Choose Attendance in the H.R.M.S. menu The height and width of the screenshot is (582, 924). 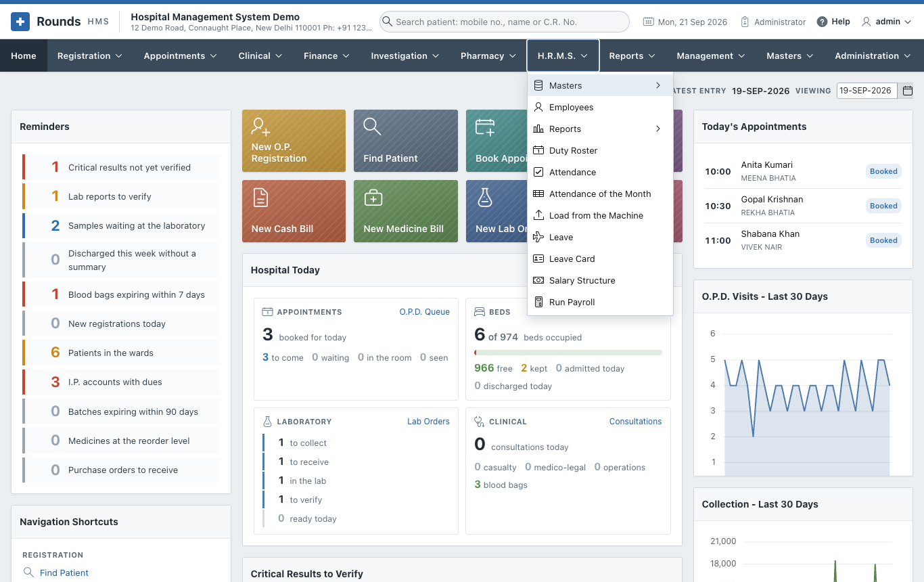tap(600, 172)
